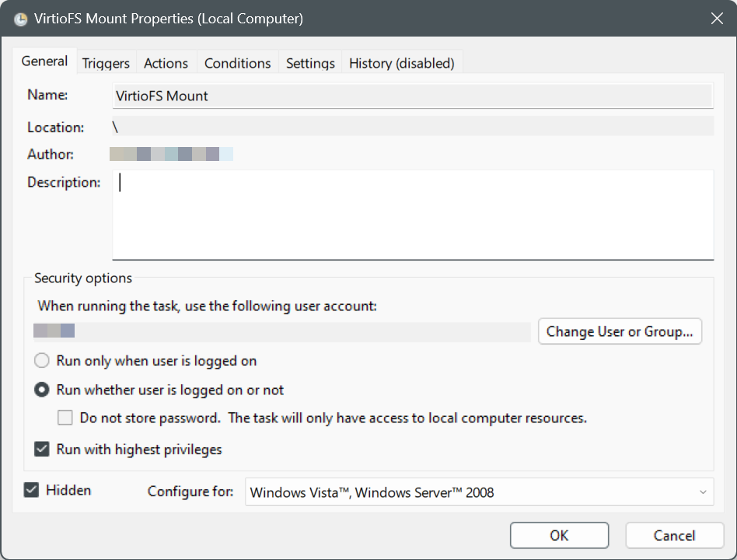Switch to the Triggers tab
This screenshot has width=737, height=560.
click(106, 63)
